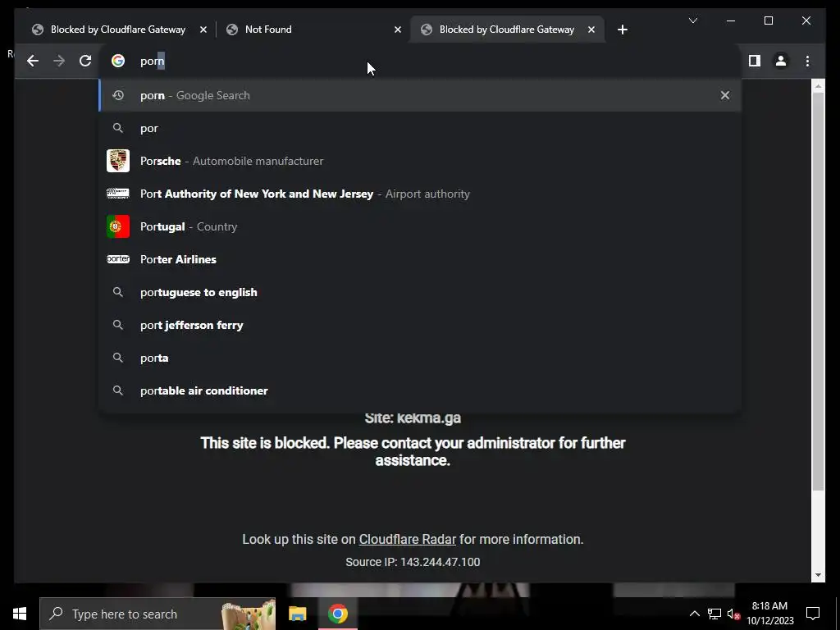
Task: Pick 'portuguese to english' suggestion
Action: 420,293
